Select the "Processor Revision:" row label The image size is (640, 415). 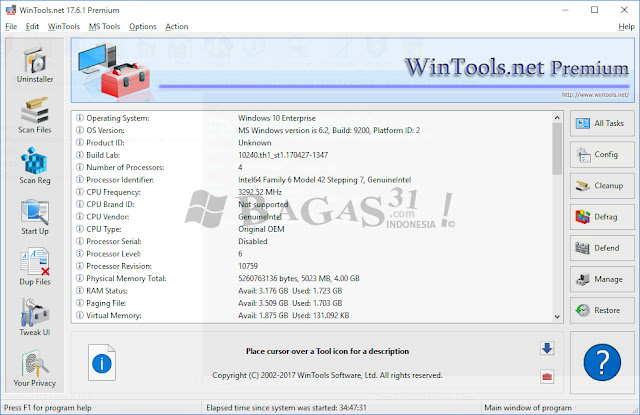point(119,266)
